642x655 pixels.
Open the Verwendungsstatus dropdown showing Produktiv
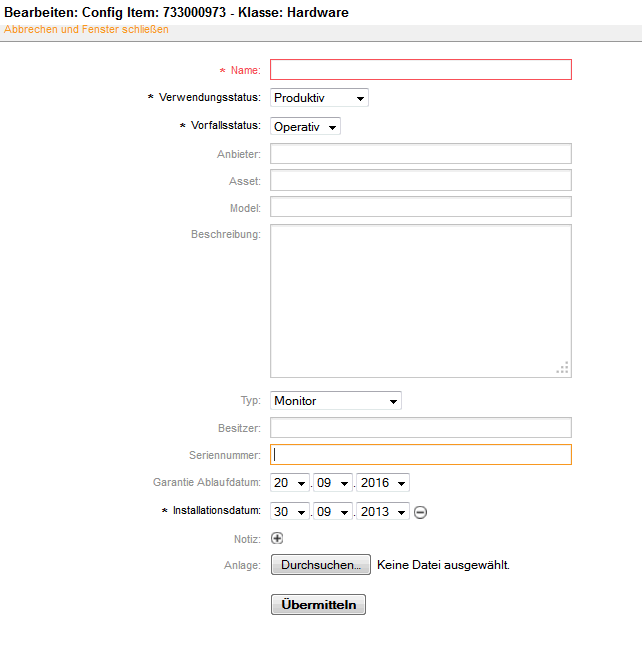click(x=319, y=98)
